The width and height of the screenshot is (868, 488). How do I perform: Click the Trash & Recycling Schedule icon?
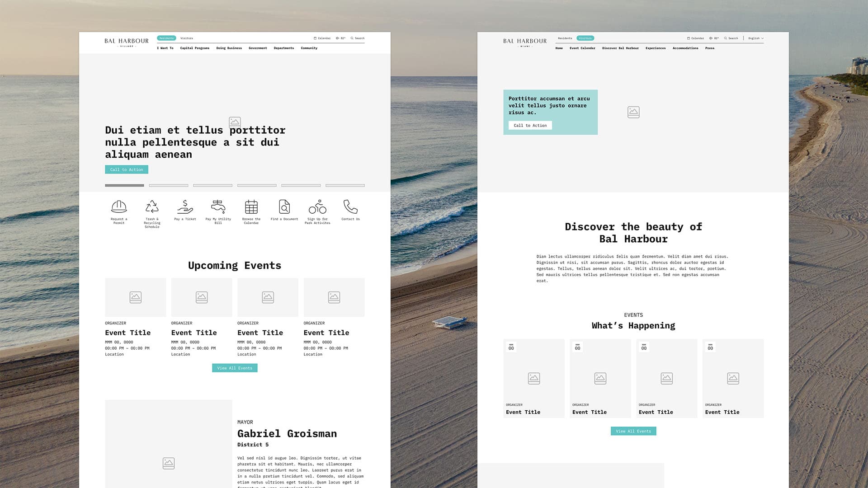pos(152,207)
